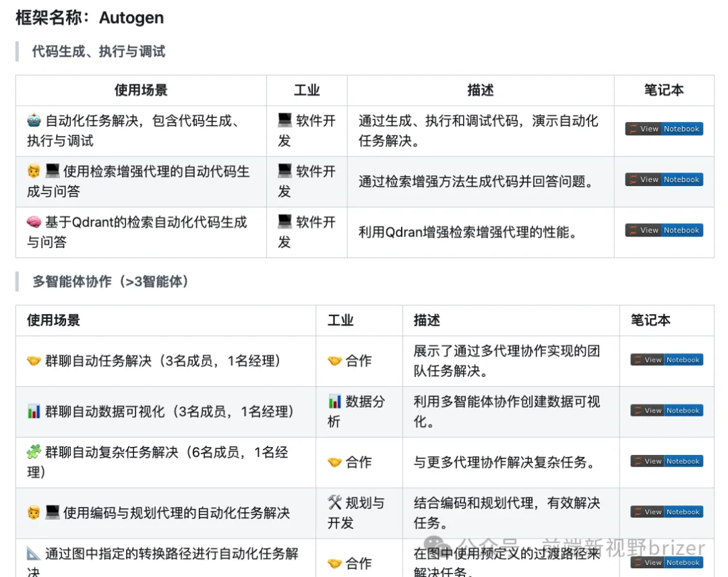Click text 展示了通过多代理协作实现的团队任务解决。
728x577 pixels.
[506, 361]
